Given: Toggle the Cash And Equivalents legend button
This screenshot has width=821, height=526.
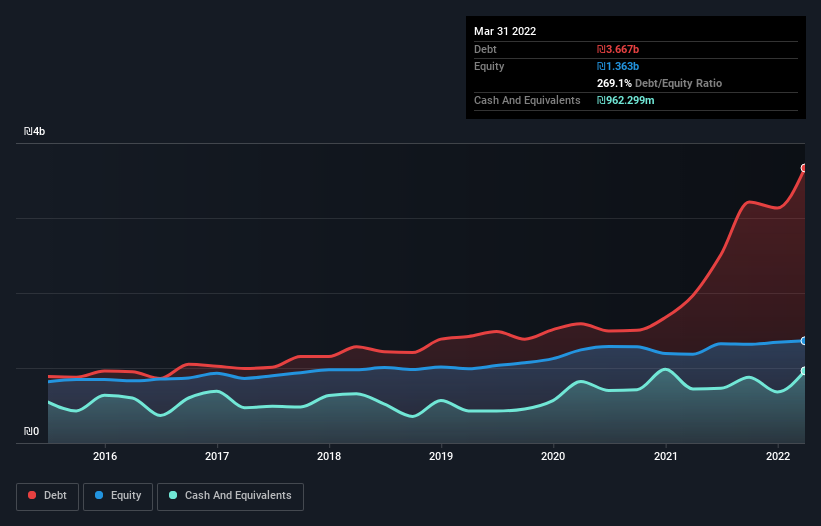Looking at the screenshot, I should (230, 496).
